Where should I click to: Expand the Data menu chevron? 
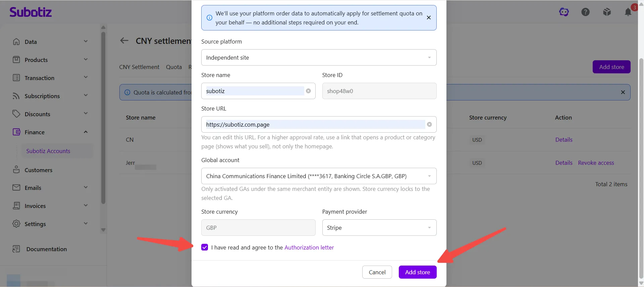tap(86, 41)
